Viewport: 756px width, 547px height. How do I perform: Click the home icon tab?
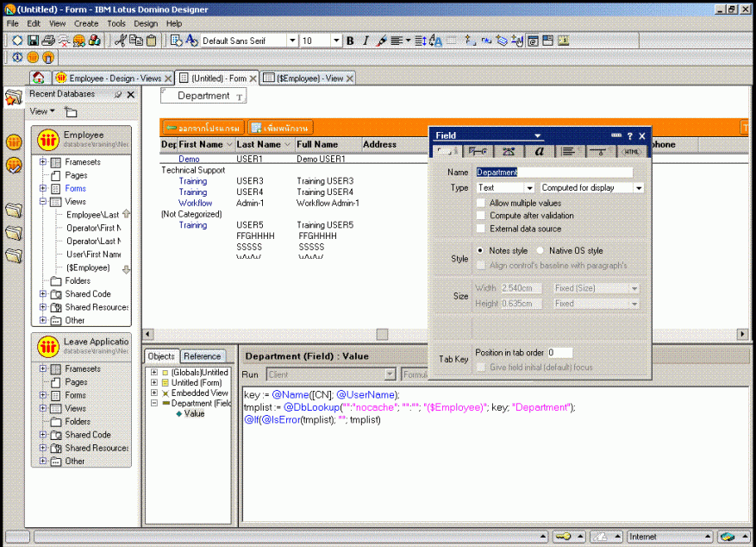39,78
